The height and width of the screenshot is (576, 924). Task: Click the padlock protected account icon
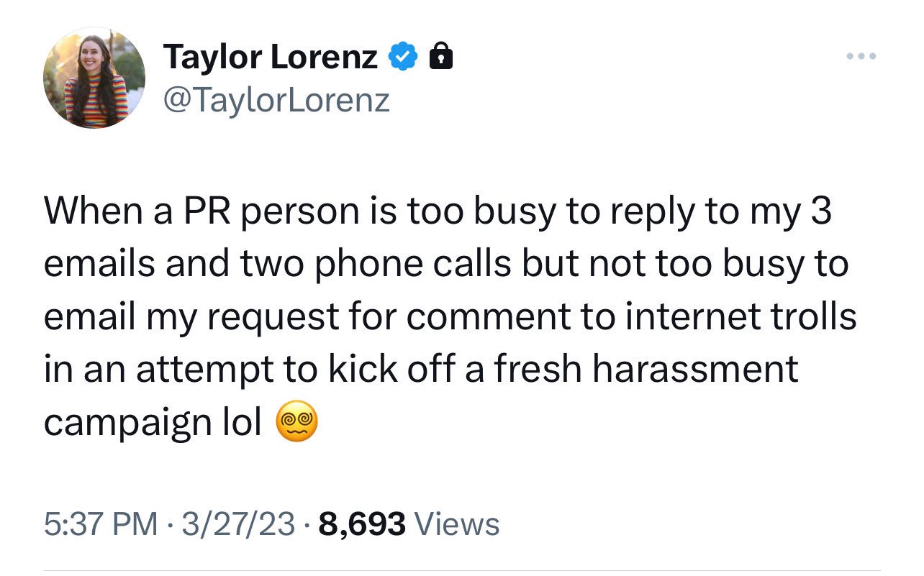coord(440,57)
